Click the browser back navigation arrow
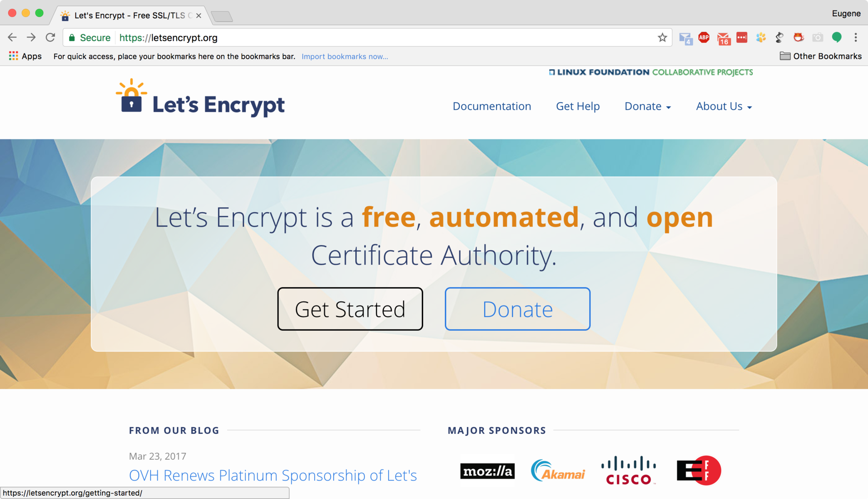868x499 pixels. click(x=13, y=38)
